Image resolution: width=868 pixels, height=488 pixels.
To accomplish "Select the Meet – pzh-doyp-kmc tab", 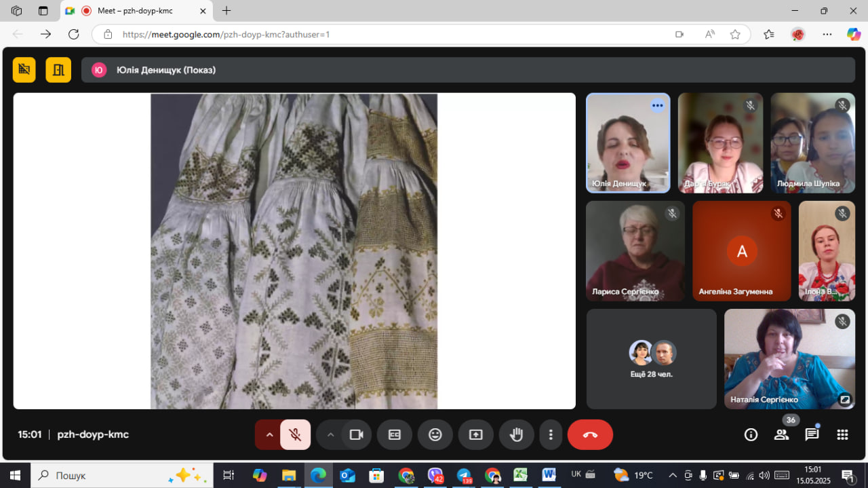I will (x=136, y=11).
